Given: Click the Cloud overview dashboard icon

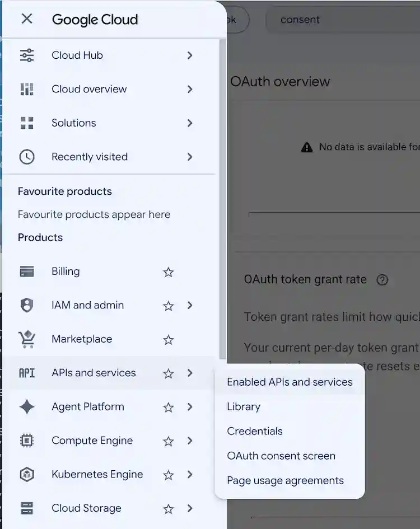Looking at the screenshot, I should click(27, 89).
